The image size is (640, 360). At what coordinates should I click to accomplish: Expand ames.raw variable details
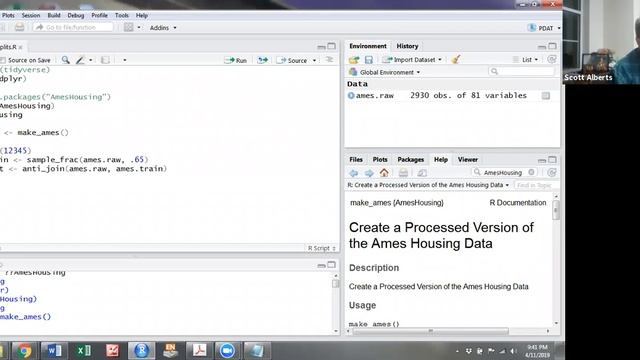tap(351, 96)
